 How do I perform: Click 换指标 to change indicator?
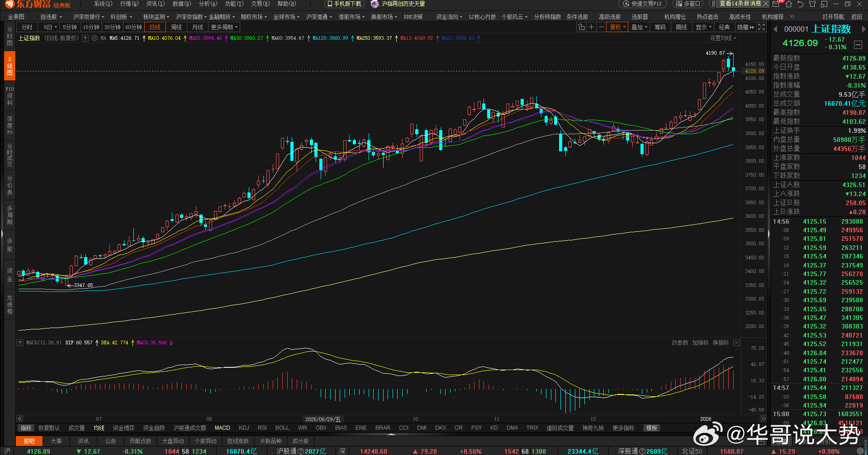721,343
